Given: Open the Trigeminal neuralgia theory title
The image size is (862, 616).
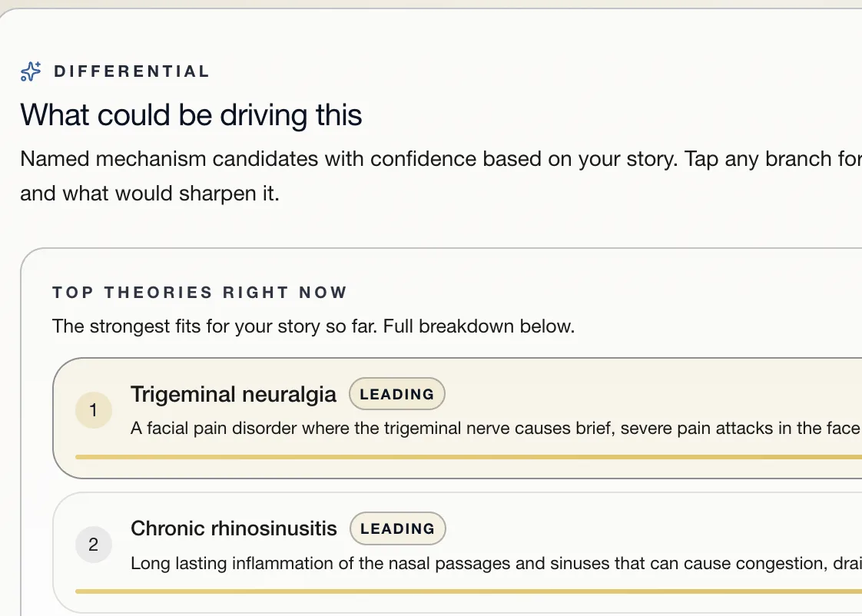Looking at the screenshot, I should click(233, 395).
